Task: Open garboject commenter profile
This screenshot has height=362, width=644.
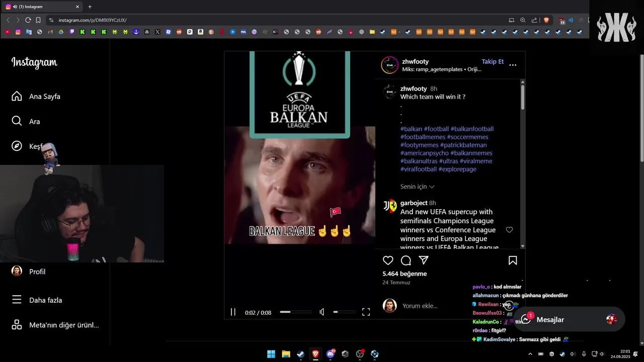Action: coord(414,203)
